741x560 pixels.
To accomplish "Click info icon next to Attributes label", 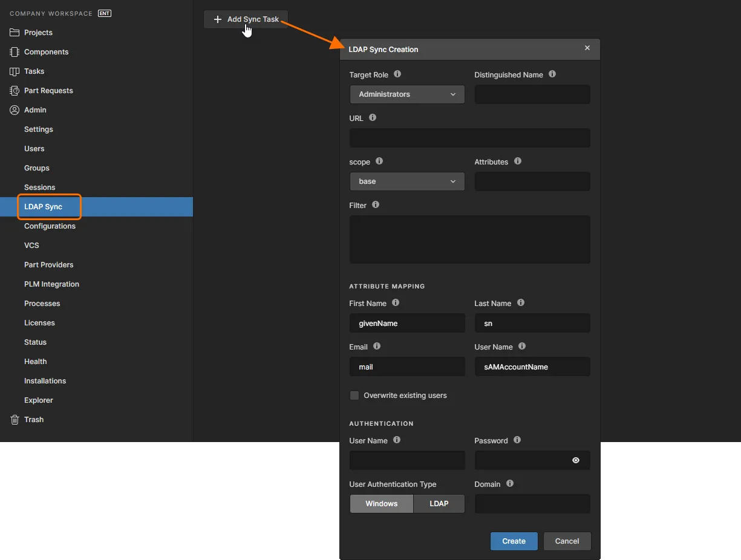I will tap(518, 161).
